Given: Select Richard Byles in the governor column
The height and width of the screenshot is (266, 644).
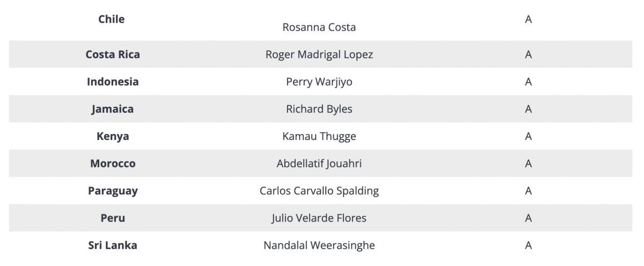Looking at the screenshot, I should [x=319, y=109].
